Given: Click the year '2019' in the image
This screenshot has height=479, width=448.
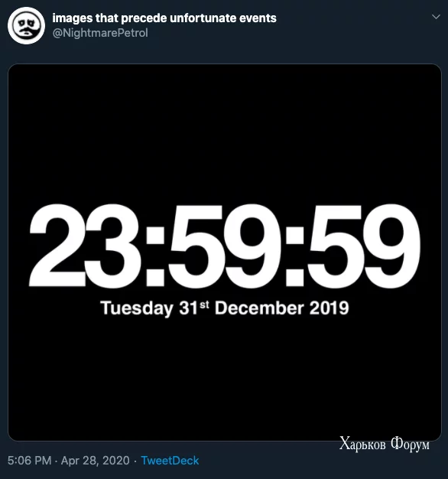Looking at the screenshot, I should tap(329, 308).
